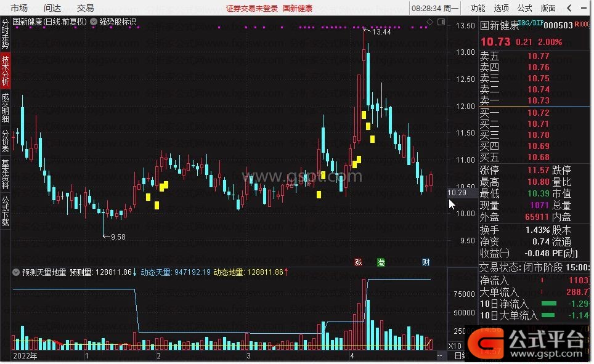
Task: Click the 卖五 price 10.77
Action: 539,57
